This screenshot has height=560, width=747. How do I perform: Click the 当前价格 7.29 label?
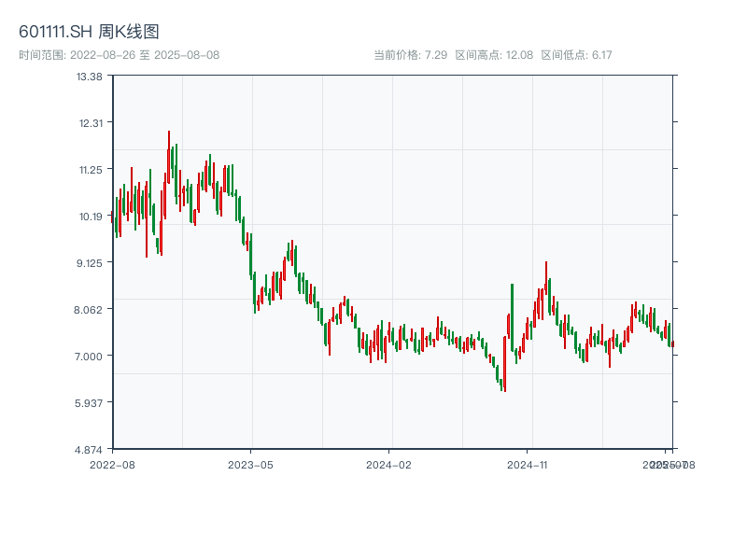(410, 55)
